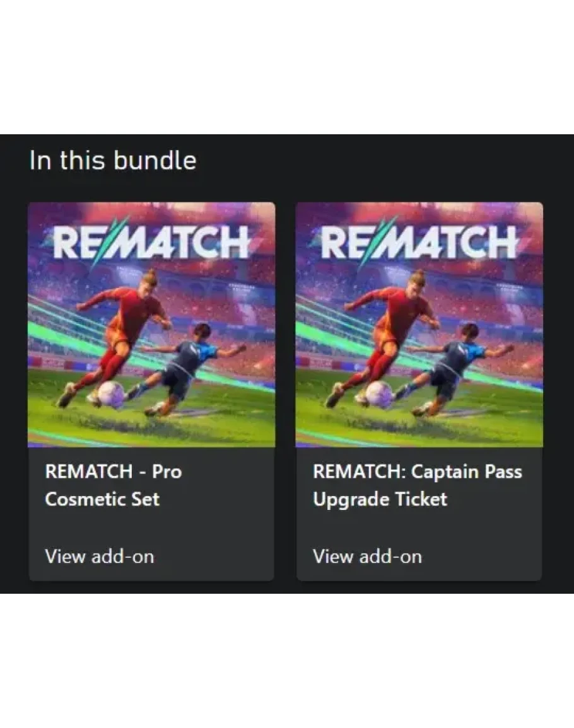
Task: Click the soccer ball in Pro Cosmetic Set artwork
Action: (x=110, y=394)
